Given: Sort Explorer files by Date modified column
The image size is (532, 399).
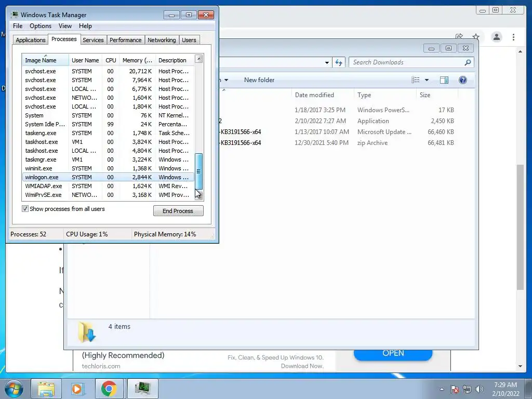Looking at the screenshot, I should (322, 95).
